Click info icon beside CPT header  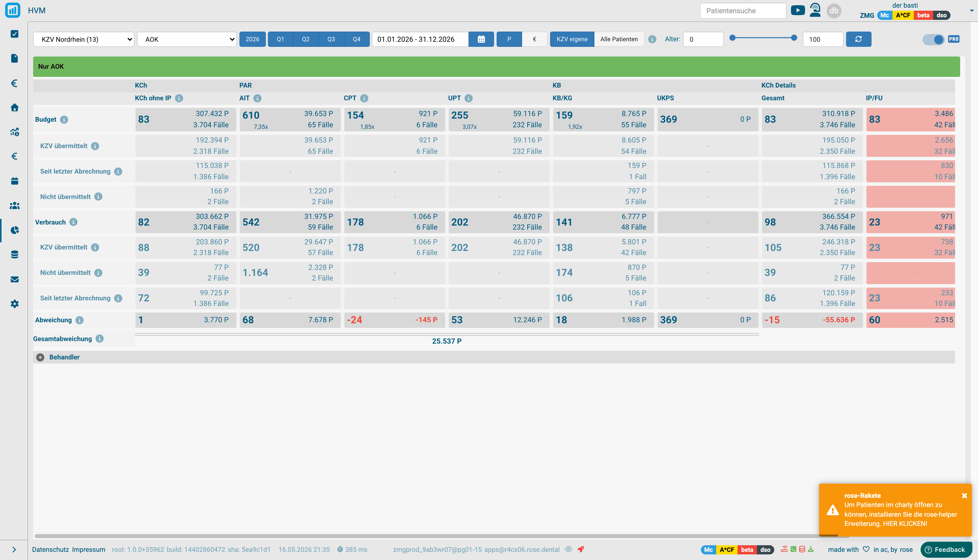click(364, 98)
